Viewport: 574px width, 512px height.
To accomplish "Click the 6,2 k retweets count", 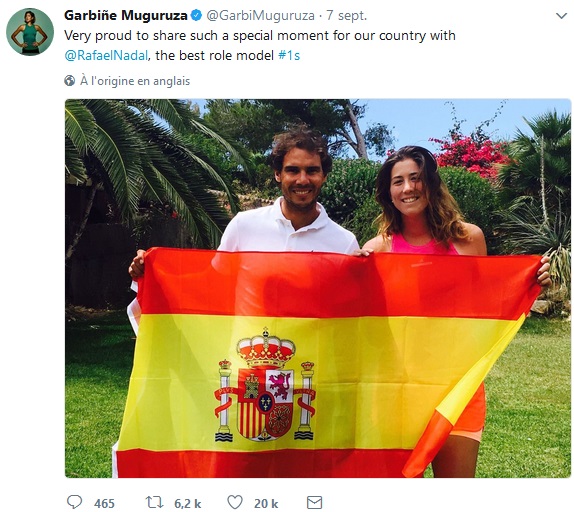I will (x=187, y=503).
